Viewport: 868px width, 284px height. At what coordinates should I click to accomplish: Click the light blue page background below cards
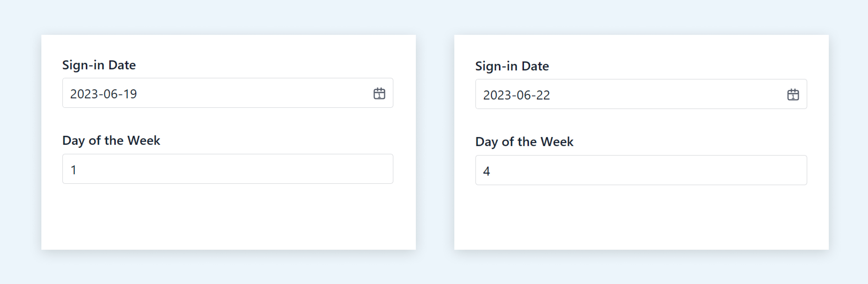[x=434, y=268]
